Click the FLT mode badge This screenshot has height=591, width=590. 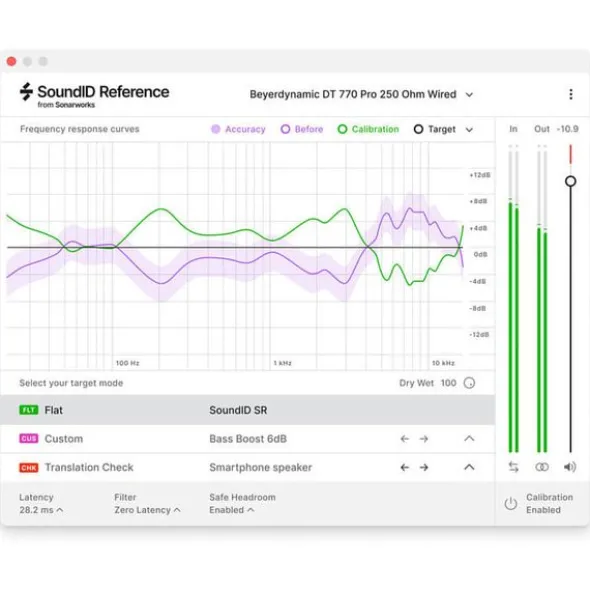(29, 410)
